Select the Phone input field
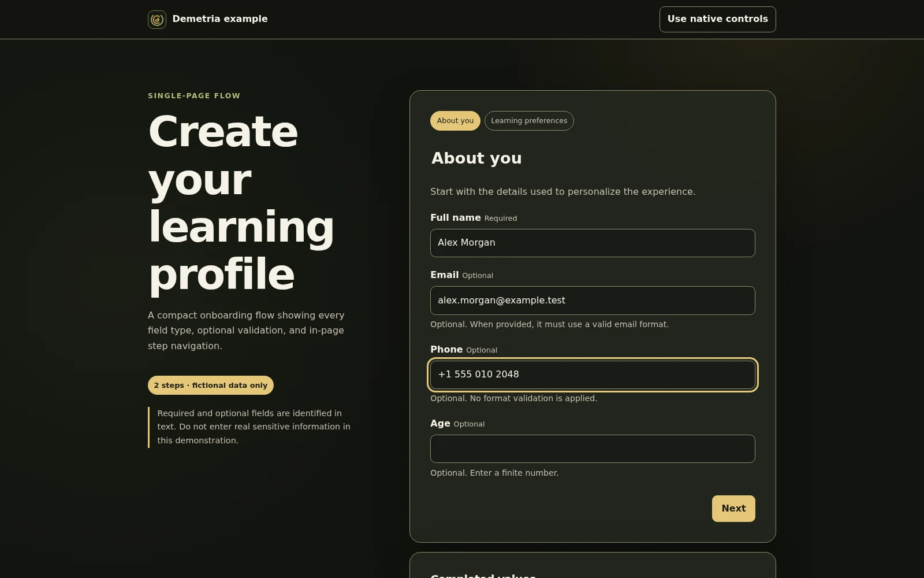 point(593,375)
